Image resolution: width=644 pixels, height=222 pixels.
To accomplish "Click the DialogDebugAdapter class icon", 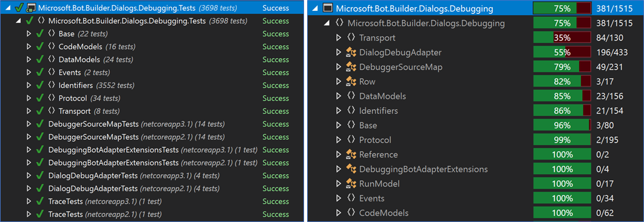I will (x=351, y=53).
